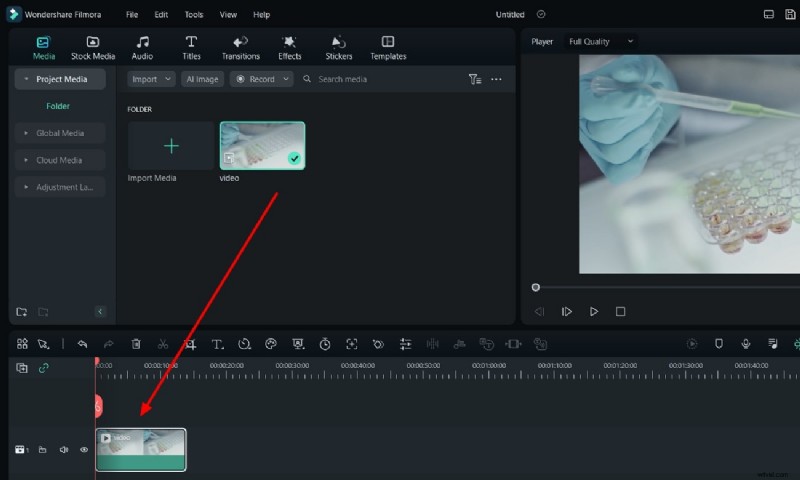Open the media filter and sort options
Image resolution: width=800 pixels, height=480 pixels.
pos(474,79)
